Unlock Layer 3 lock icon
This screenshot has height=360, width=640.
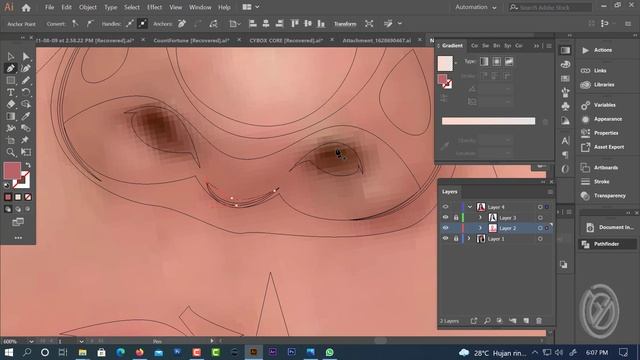point(456,218)
